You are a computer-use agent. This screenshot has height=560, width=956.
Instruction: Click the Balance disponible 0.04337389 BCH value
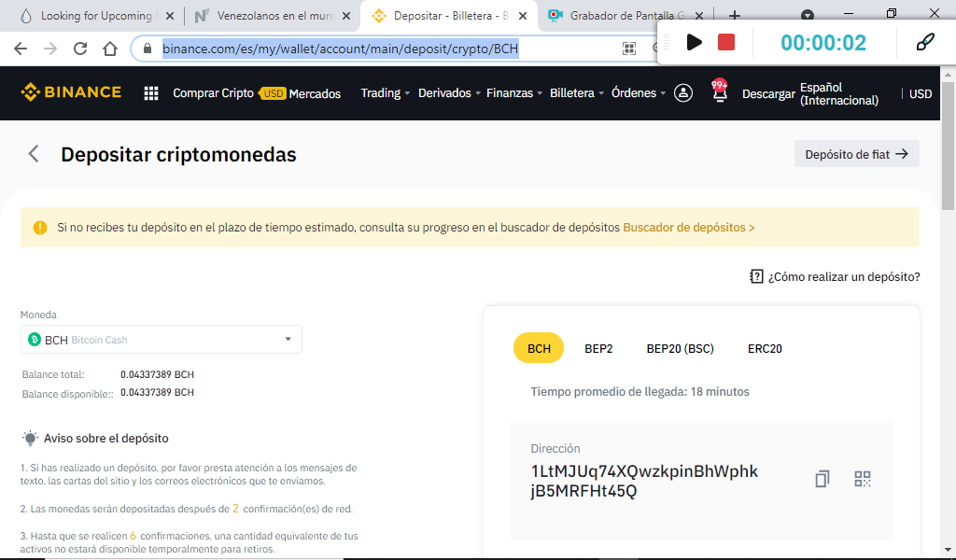pyautogui.click(x=157, y=392)
